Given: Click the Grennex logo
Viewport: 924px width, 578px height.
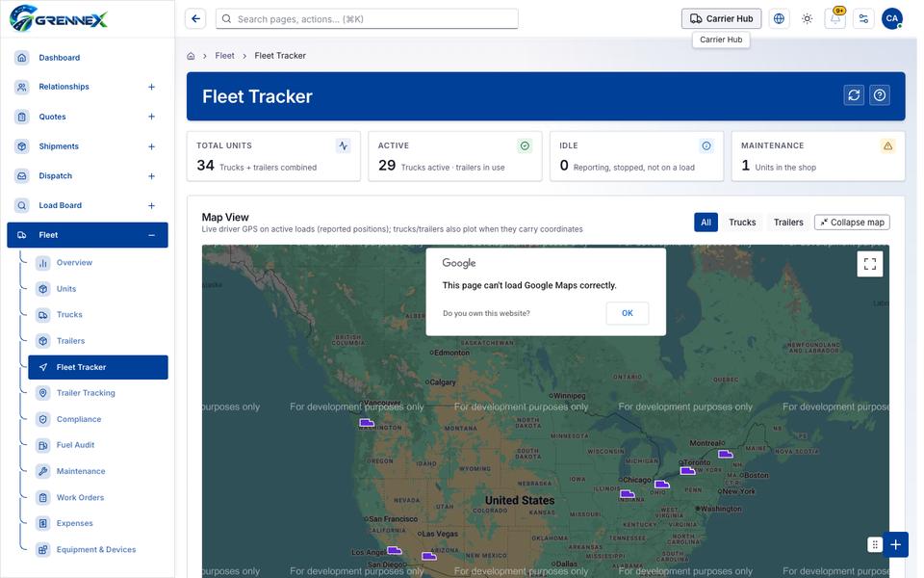Looking at the screenshot, I should coord(59,17).
